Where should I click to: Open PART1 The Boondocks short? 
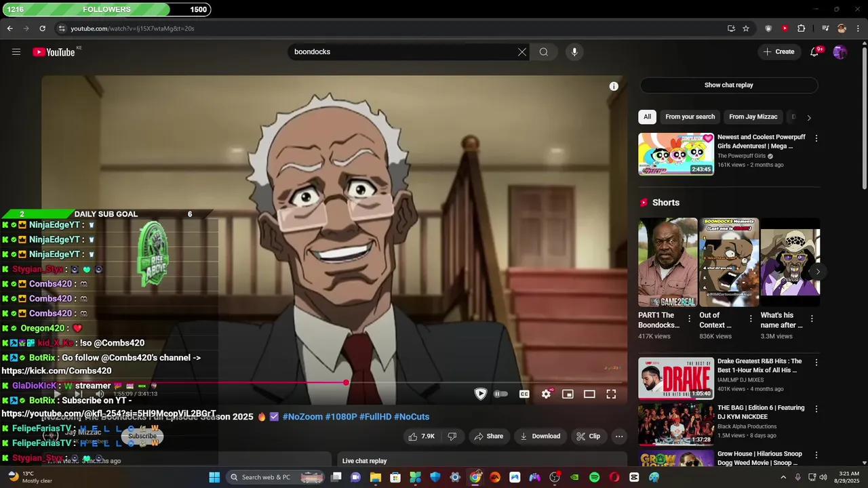pyautogui.click(x=668, y=262)
